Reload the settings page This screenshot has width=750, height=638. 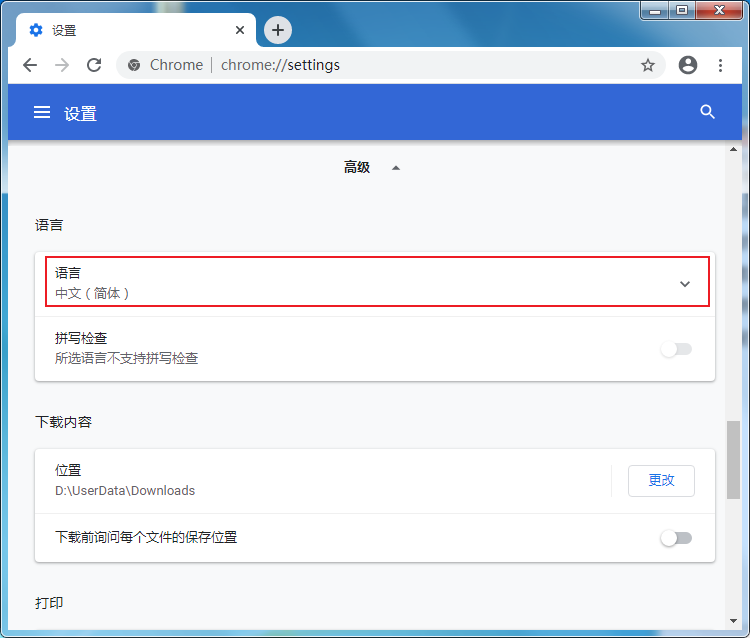click(94, 65)
